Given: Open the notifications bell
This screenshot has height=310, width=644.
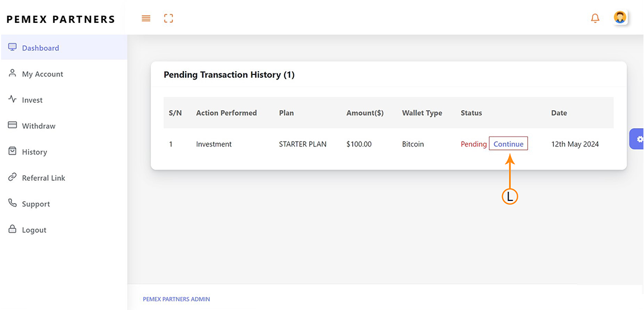Looking at the screenshot, I should 595,18.
